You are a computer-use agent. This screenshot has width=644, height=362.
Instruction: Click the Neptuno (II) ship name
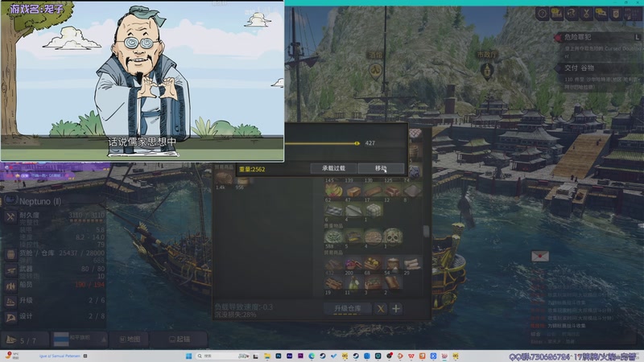[40, 202]
